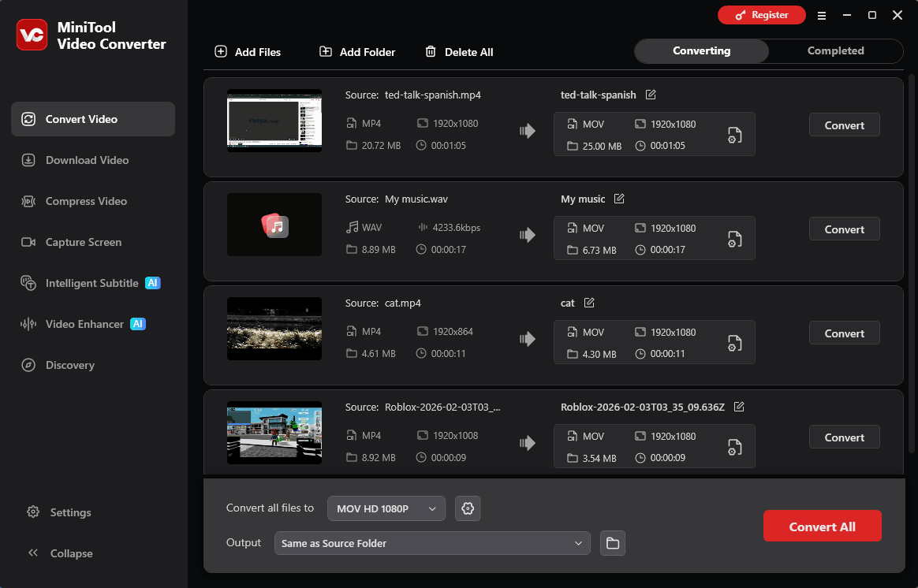This screenshot has height=588, width=918.
Task: Click the 6.73 MB output size
Action: 599,251
